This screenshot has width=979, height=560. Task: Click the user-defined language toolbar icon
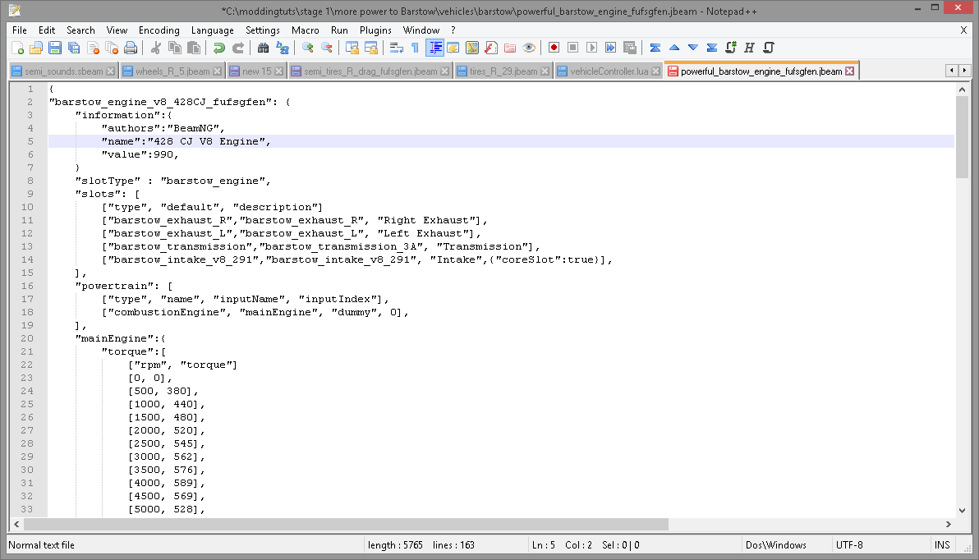pos(453,48)
